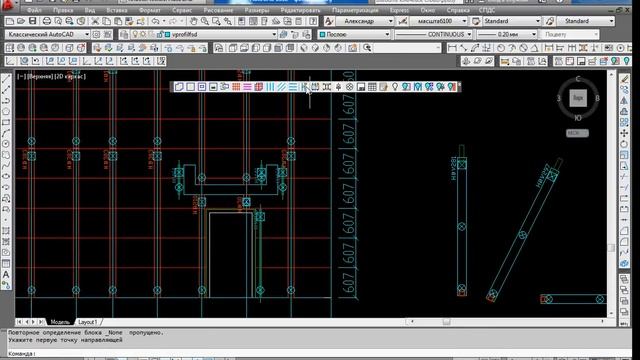Select the Move tool in Modify toolbar

point(624,133)
